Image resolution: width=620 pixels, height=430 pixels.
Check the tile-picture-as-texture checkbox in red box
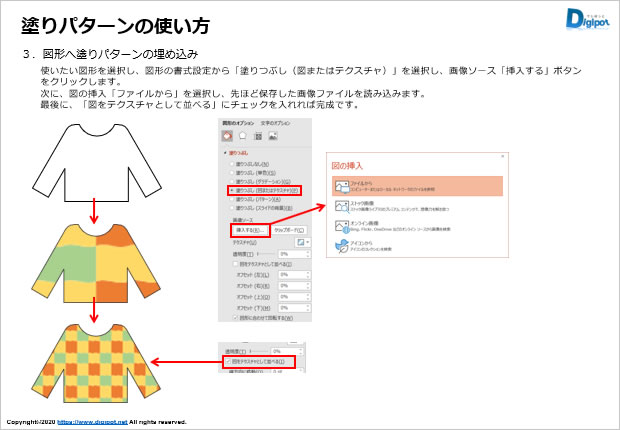(228, 360)
